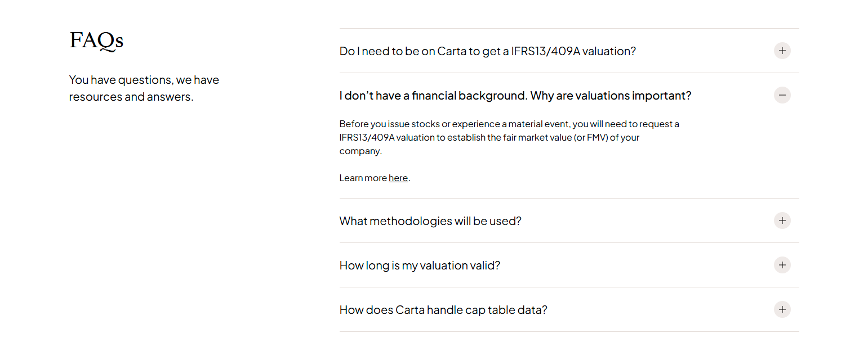Viewport: 868px width, 360px height.
Task: Select the FAQs page heading
Action: [x=96, y=40]
